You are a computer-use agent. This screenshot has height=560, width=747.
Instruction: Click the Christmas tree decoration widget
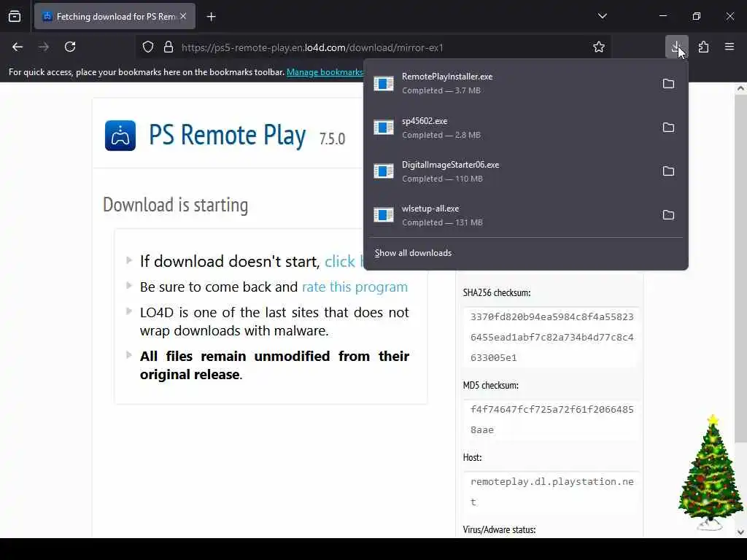coord(711,472)
